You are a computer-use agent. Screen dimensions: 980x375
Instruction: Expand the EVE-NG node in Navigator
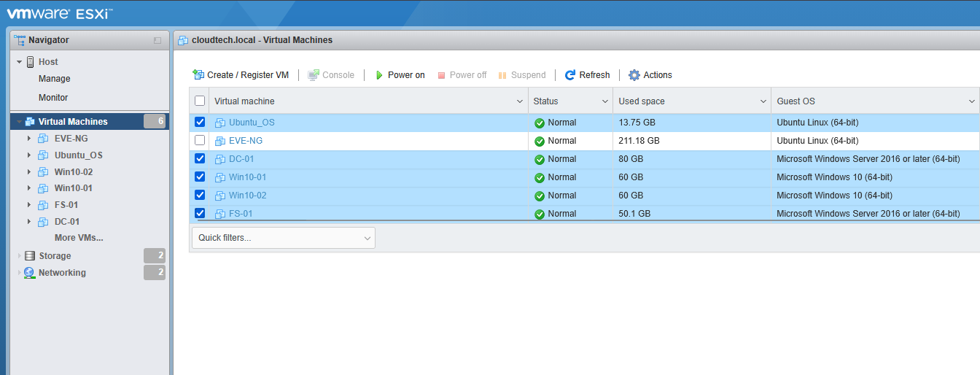click(29, 138)
